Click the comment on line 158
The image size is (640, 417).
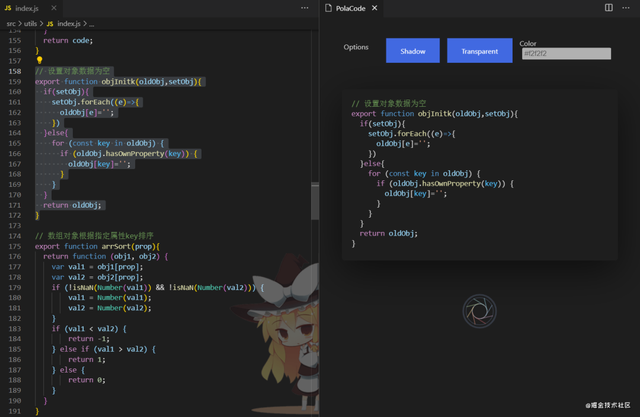tap(73, 71)
